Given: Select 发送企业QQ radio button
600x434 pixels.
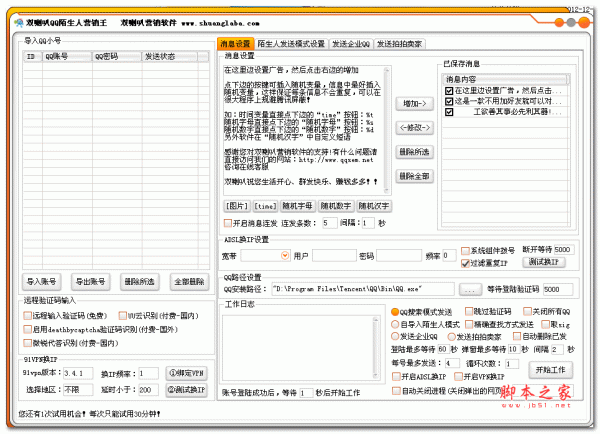Looking at the screenshot, I should (395, 336).
